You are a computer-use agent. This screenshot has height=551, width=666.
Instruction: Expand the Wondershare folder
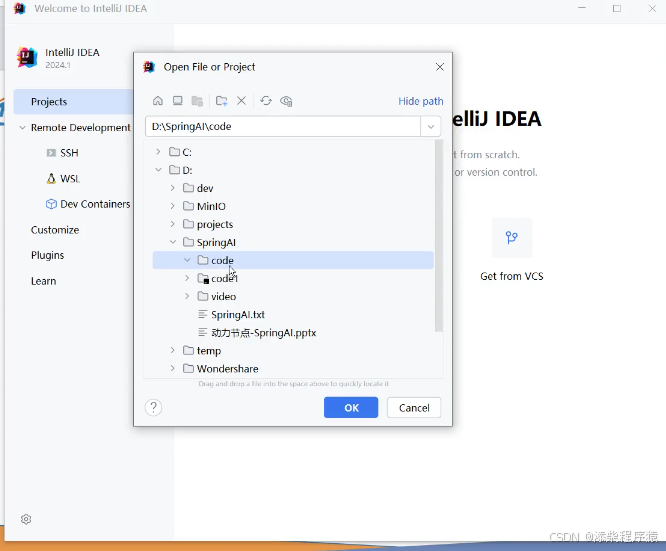coord(172,368)
